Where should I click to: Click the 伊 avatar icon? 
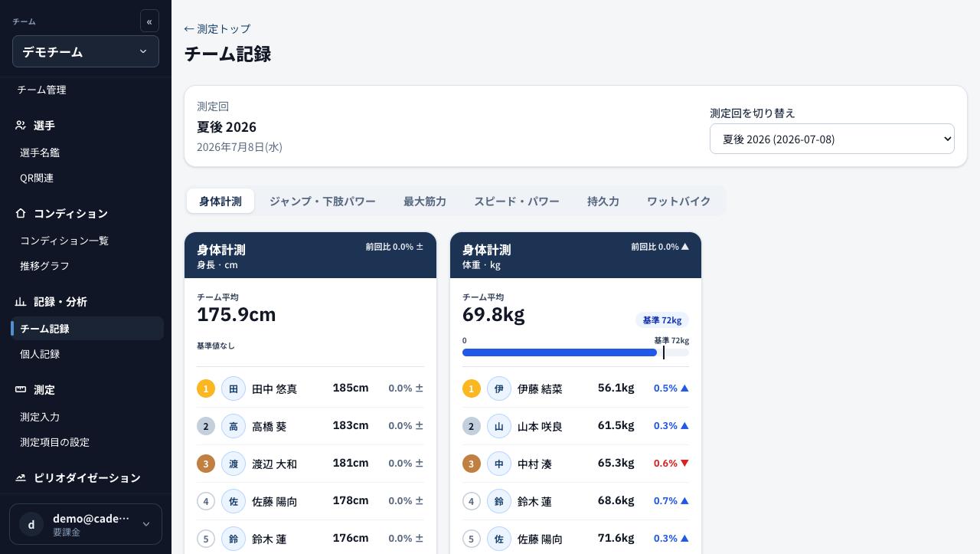(x=499, y=388)
